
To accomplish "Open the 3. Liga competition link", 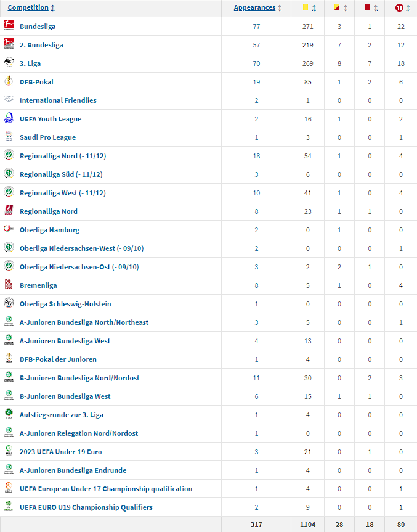I will 30,63.
